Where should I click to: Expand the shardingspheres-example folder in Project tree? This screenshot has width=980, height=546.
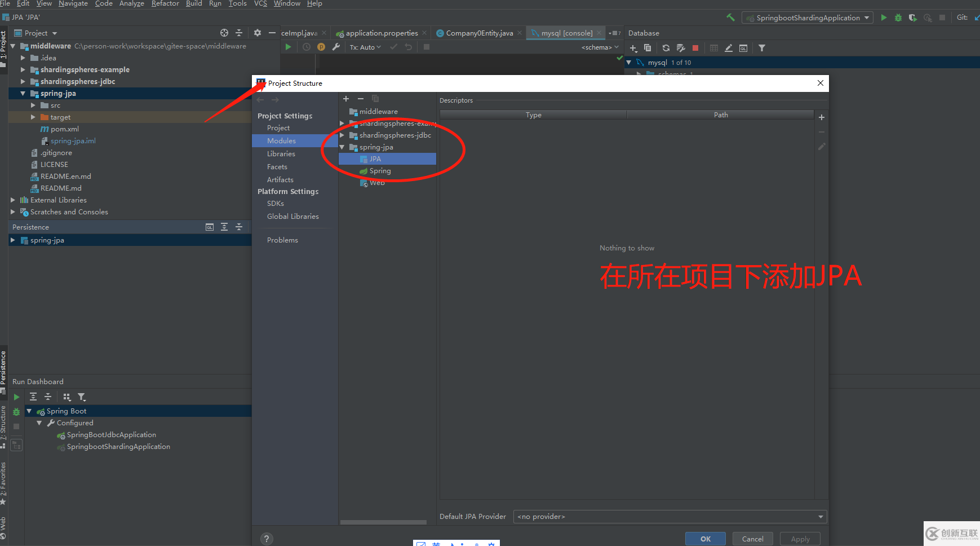(x=23, y=70)
